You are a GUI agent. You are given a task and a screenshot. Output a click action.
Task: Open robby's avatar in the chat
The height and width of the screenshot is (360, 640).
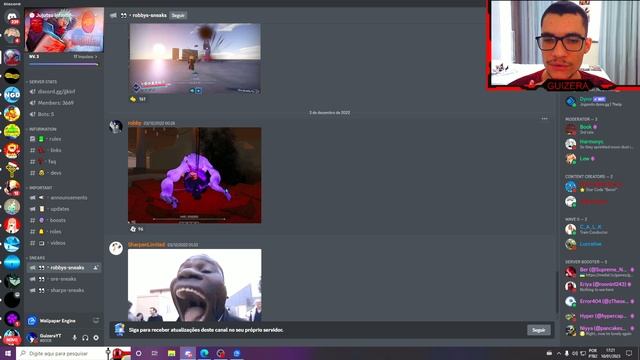(x=116, y=127)
